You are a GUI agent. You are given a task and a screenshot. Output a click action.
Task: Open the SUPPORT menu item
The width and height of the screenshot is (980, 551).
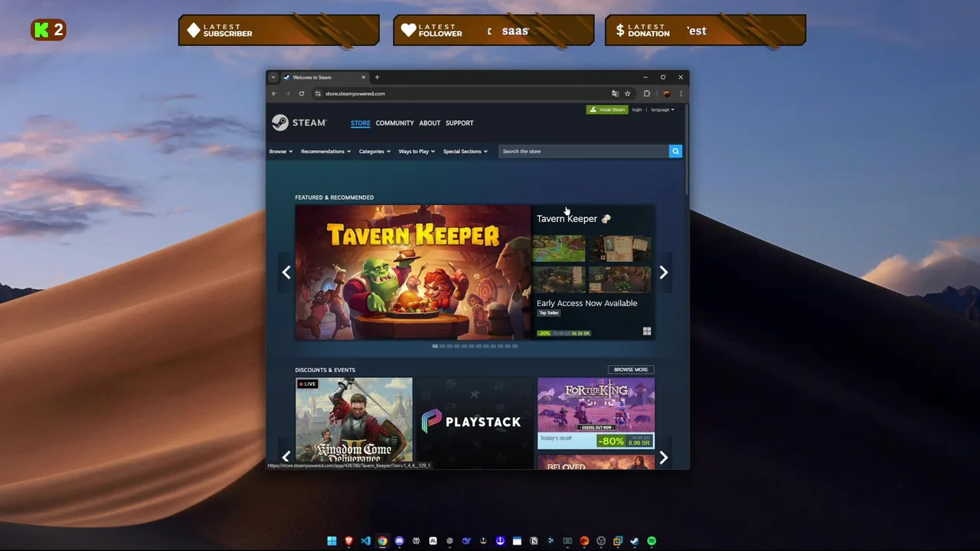pyautogui.click(x=459, y=123)
